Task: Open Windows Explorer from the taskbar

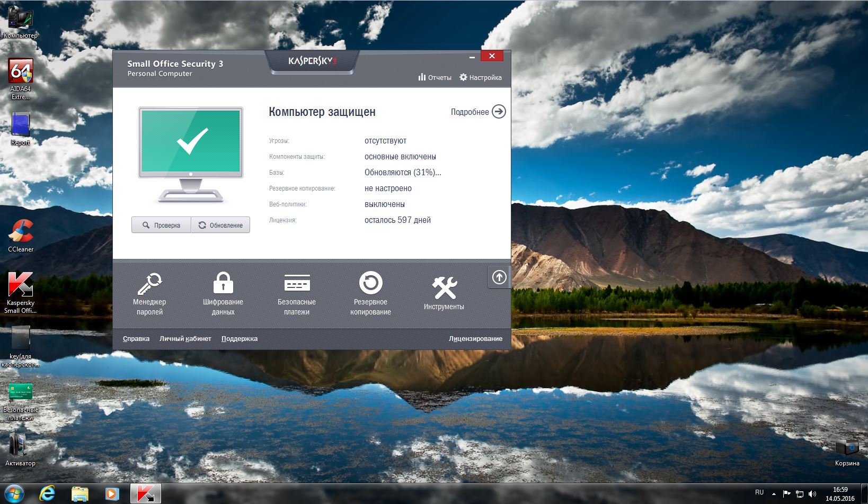Action: pos(80,493)
